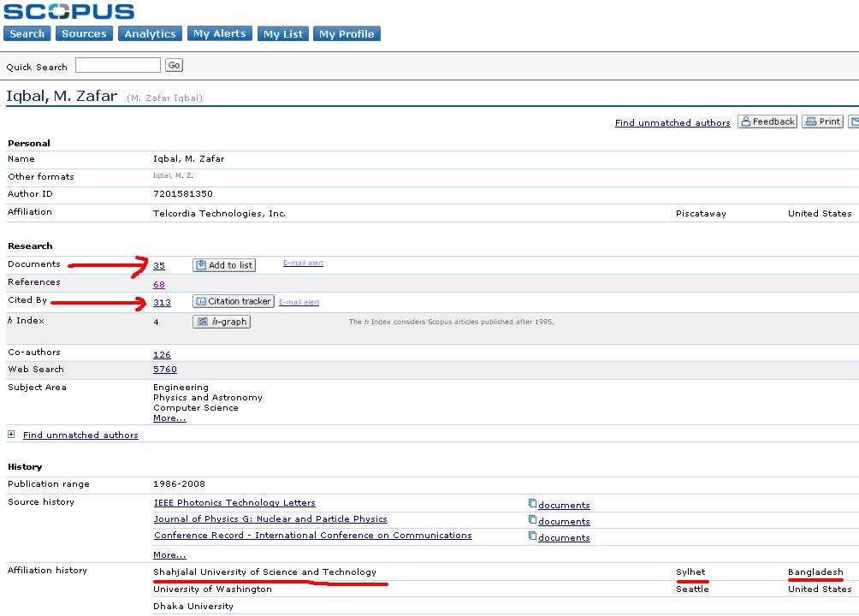Open the h-graph button
The height and width of the screenshot is (616, 859).
222,322
